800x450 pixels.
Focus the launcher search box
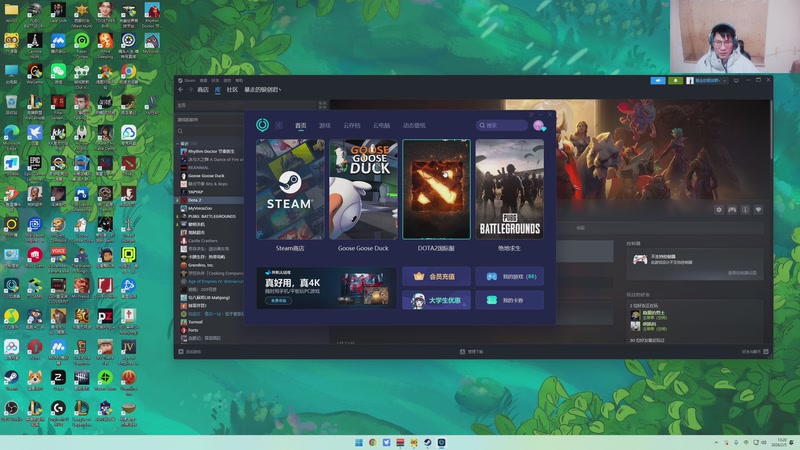click(502, 125)
